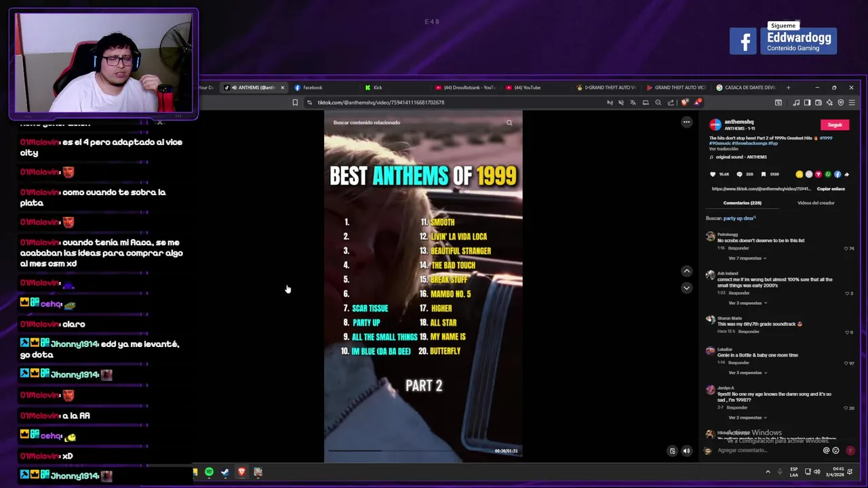Mute the TikTok video volume

click(686, 451)
